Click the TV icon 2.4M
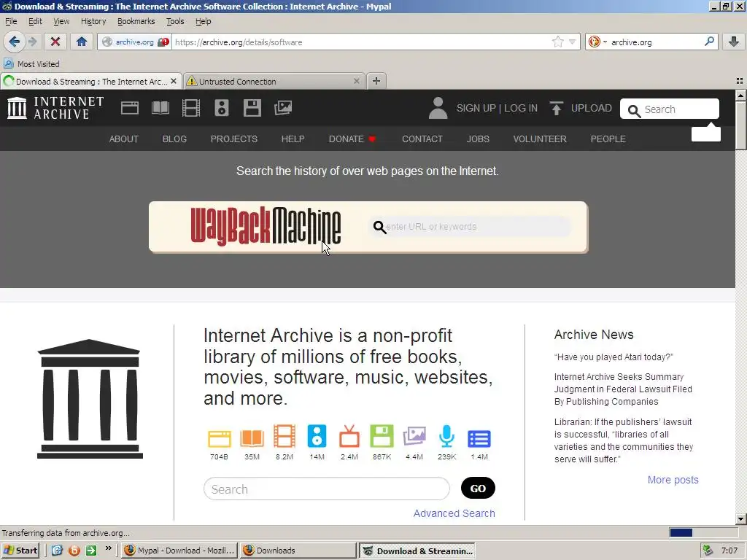The height and width of the screenshot is (560, 747). (349, 436)
